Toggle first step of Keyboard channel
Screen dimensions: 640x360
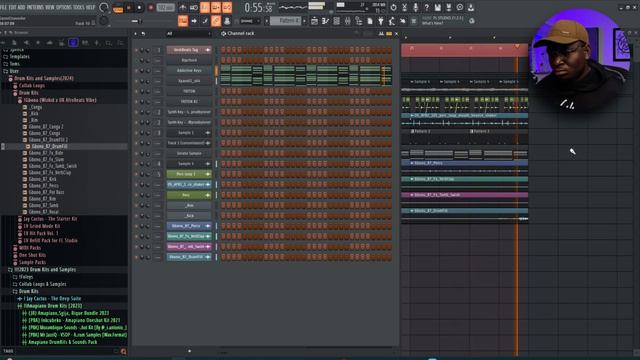(x=223, y=60)
